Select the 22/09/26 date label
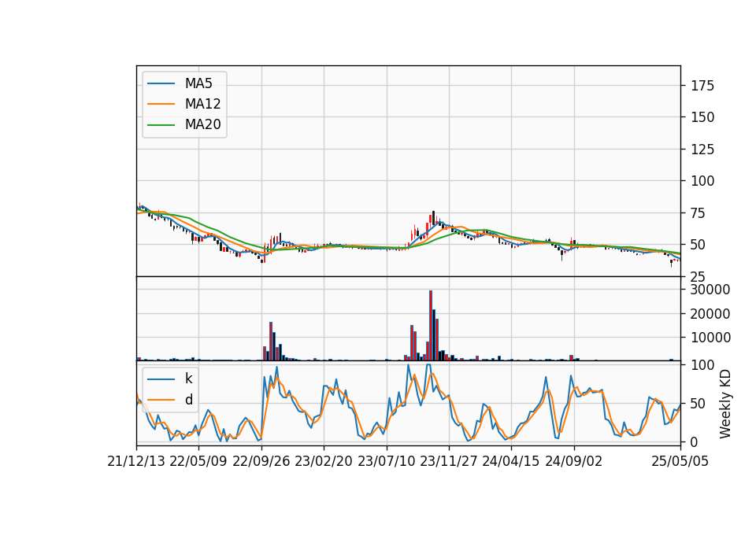 [261, 461]
